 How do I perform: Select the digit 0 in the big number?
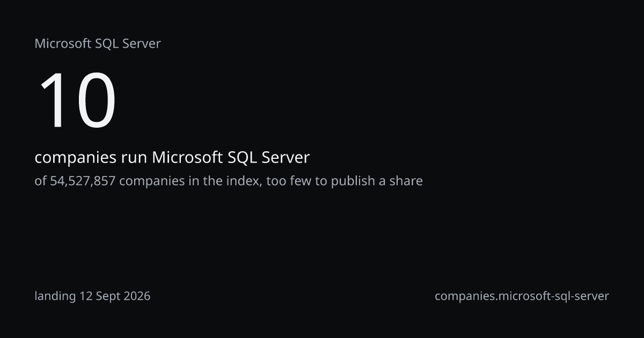(x=96, y=101)
